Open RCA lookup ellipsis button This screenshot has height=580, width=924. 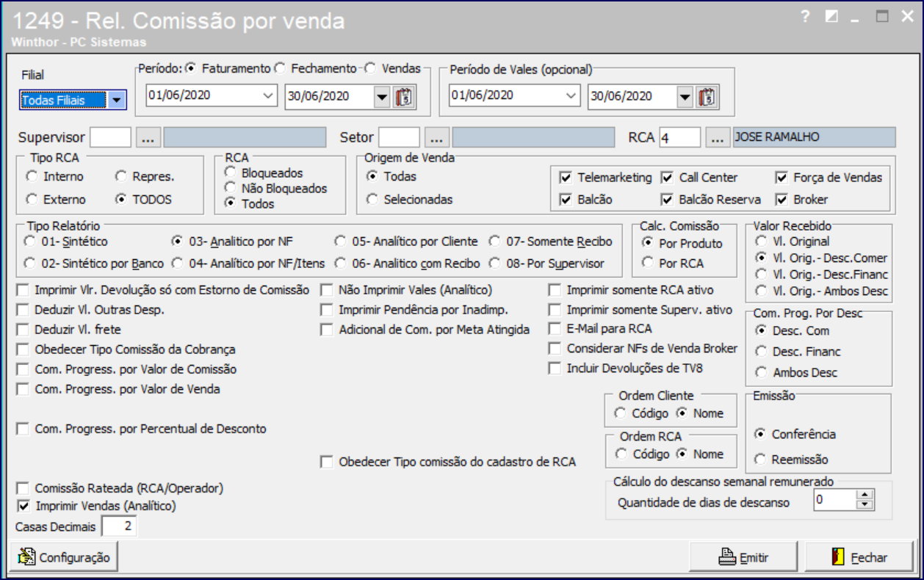[x=718, y=137]
